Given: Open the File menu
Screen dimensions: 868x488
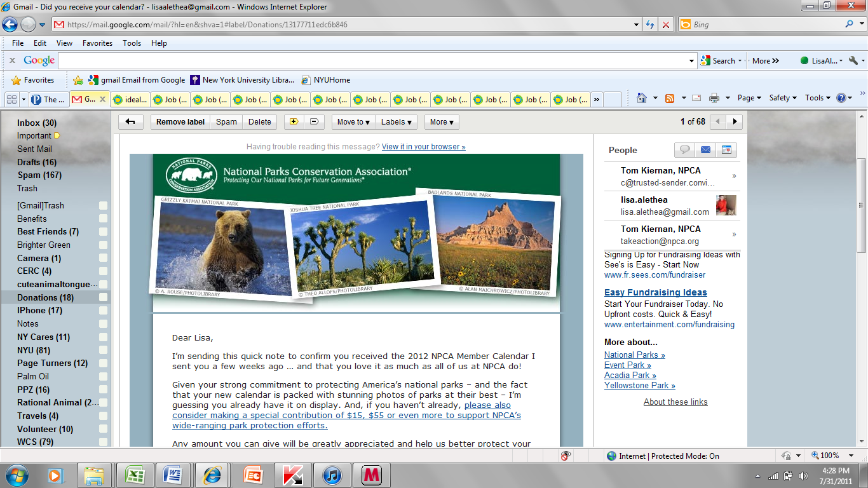Looking at the screenshot, I should click(18, 43).
